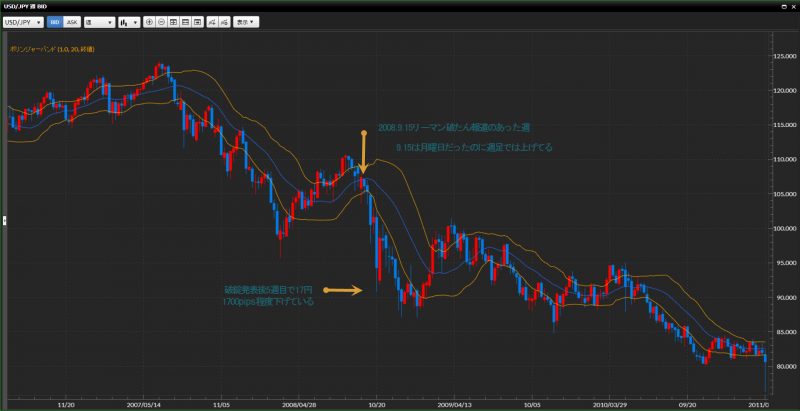Image resolution: width=800 pixels, height=411 pixels.
Task: Select the four-pane grid layout icon
Action: pos(174,21)
